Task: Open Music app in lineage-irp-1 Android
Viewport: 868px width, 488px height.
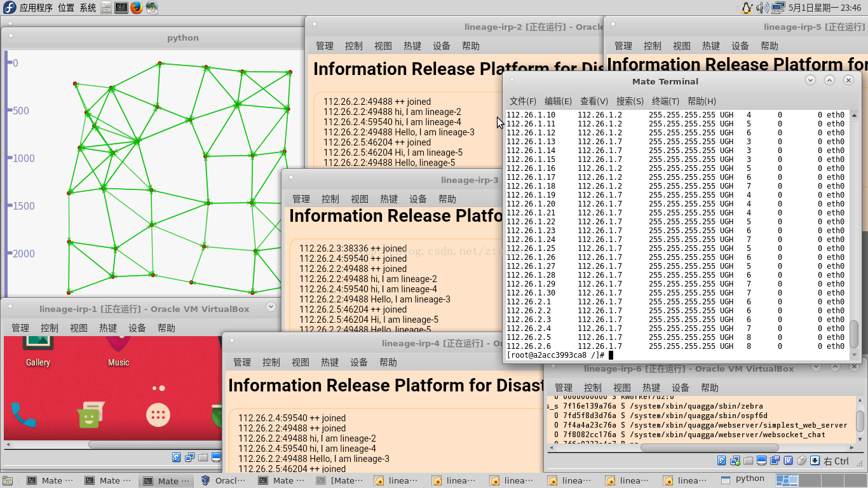Action: [118, 351]
